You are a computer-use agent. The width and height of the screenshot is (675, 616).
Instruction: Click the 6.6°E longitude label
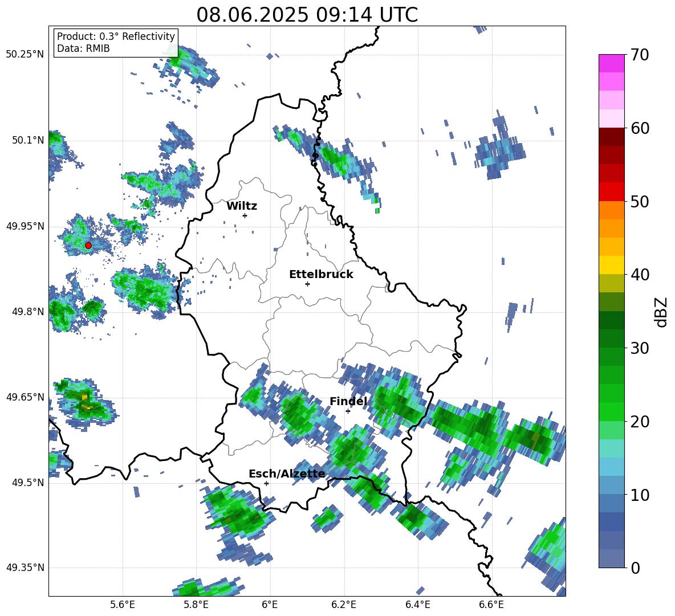[x=491, y=605]
